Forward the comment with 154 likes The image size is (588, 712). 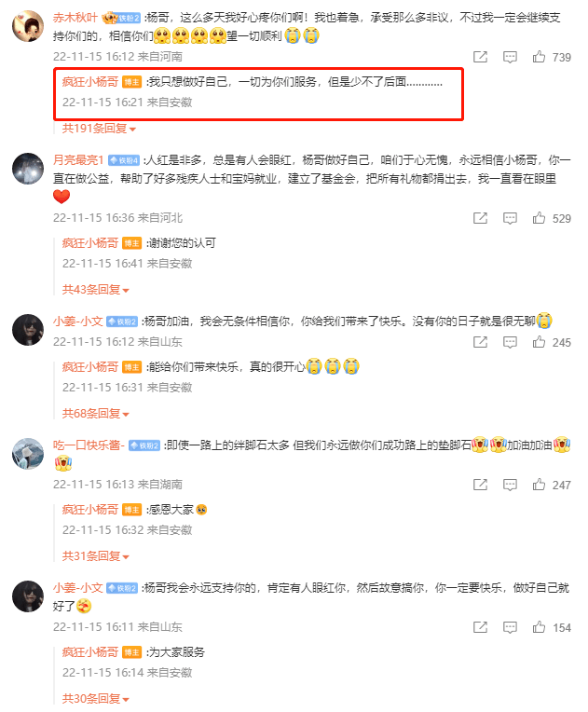pyautogui.click(x=480, y=627)
